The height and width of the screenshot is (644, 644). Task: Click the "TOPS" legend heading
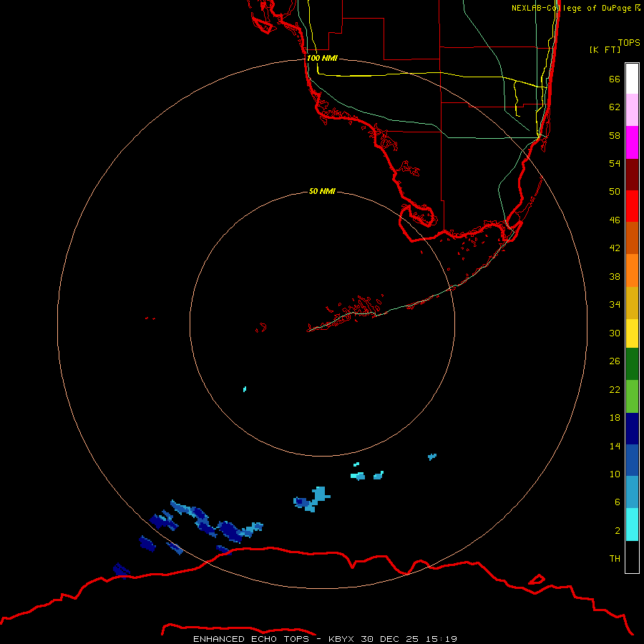629,42
